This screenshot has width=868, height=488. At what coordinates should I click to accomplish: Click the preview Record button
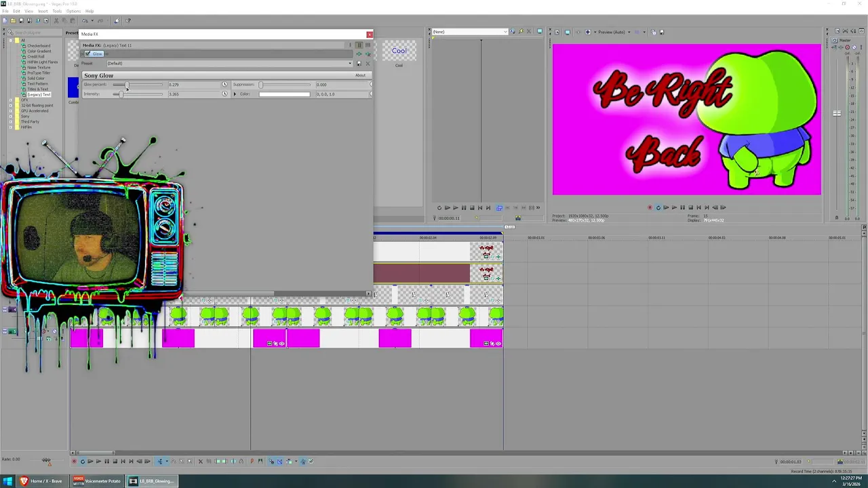(x=650, y=208)
